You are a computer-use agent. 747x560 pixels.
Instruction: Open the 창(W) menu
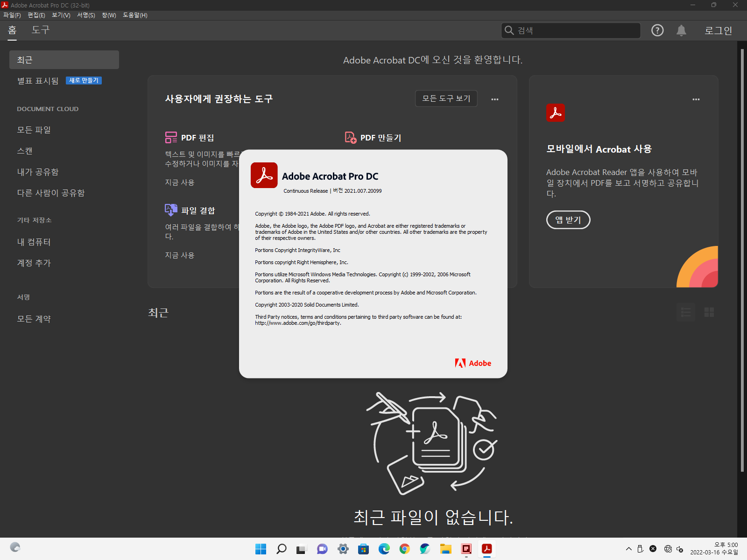click(109, 15)
